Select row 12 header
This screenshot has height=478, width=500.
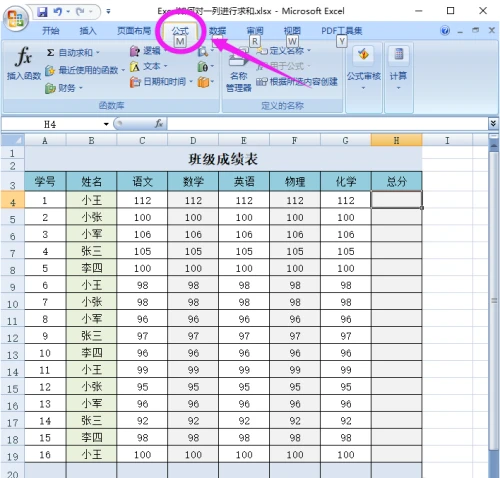13,336
